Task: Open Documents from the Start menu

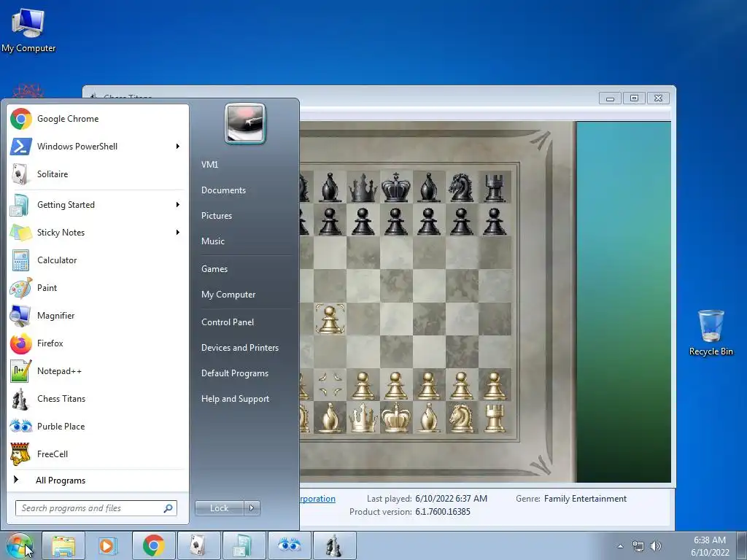Action: click(x=223, y=190)
